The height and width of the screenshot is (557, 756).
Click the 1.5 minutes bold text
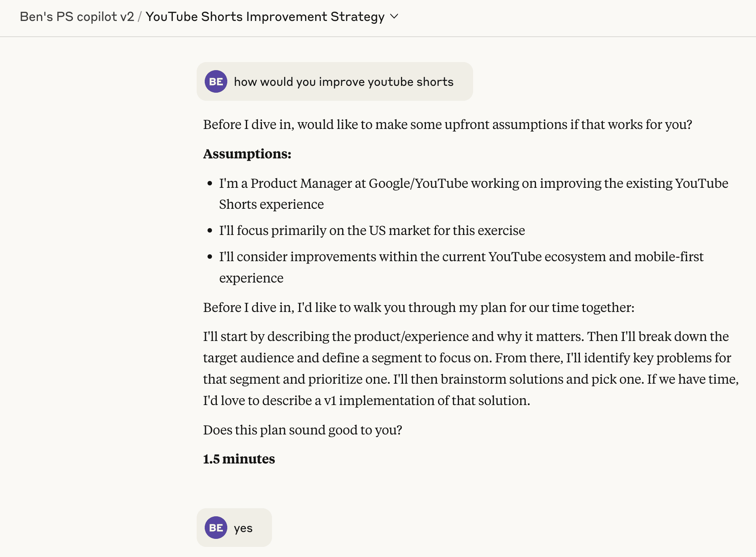click(x=239, y=459)
